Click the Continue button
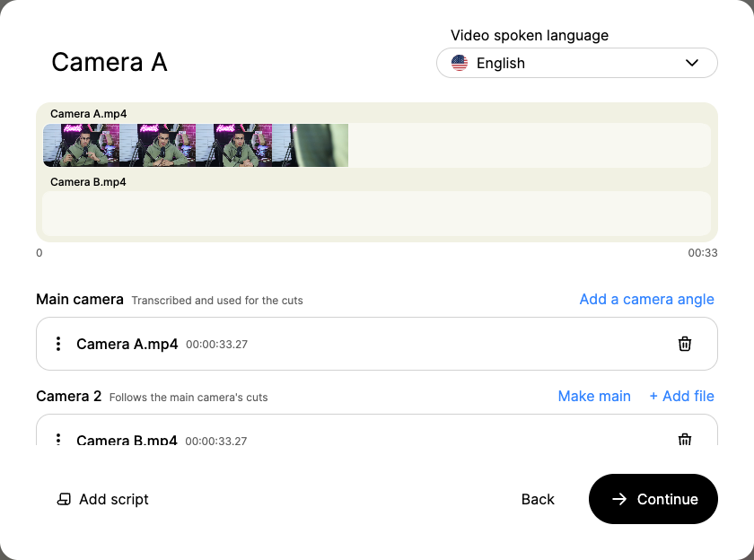Screen dimensions: 754x560 coord(653,499)
